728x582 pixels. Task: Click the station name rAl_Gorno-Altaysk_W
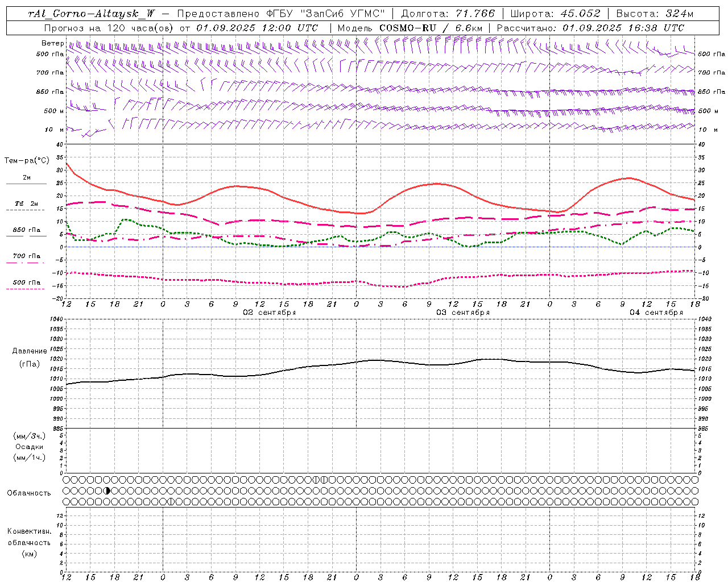coord(92,14)
